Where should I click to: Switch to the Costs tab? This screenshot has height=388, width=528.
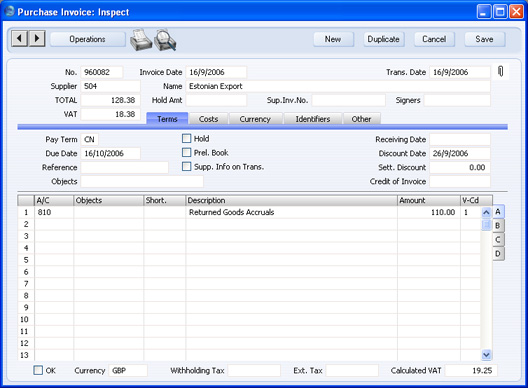tap(208, 119)
